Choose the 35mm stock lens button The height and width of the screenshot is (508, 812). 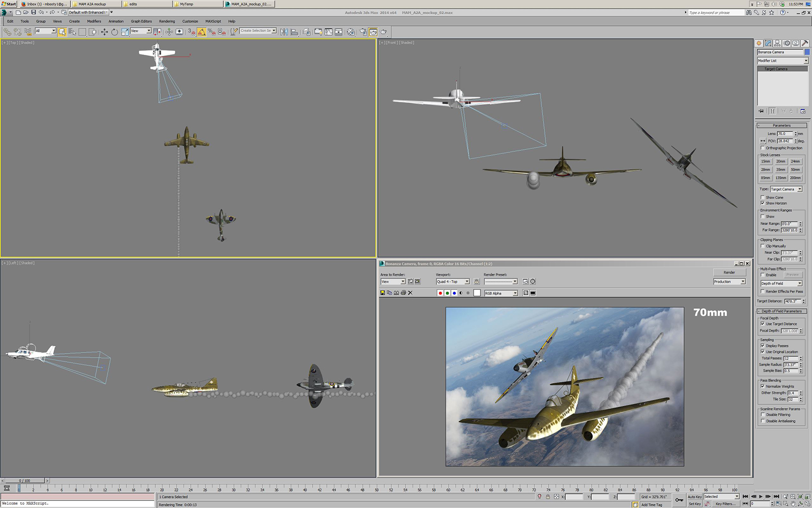click(781, 170)
